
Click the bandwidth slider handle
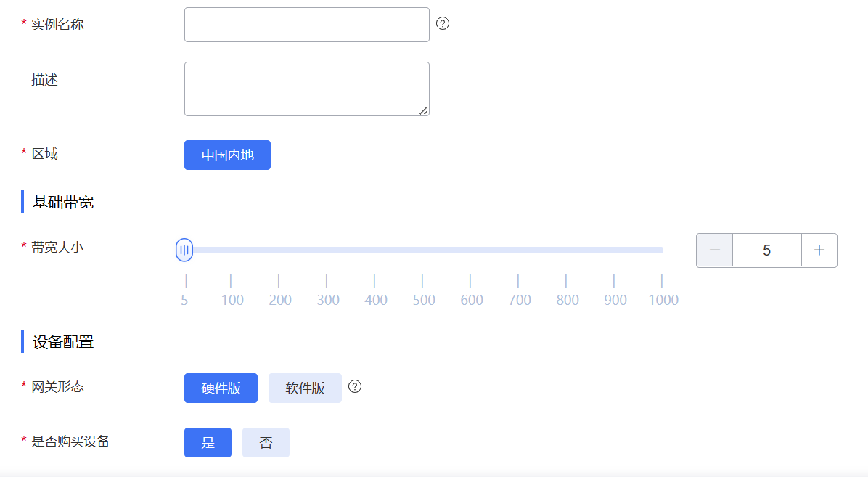pyautogui.click(x=184, y=250)
